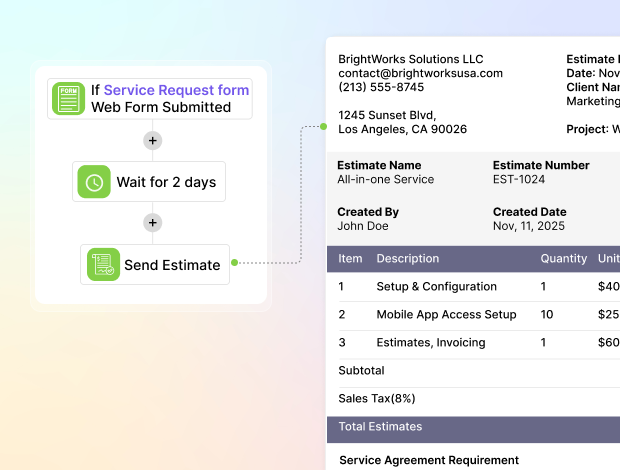Click the phone number (213) 555-8745

tap(381, 87)
